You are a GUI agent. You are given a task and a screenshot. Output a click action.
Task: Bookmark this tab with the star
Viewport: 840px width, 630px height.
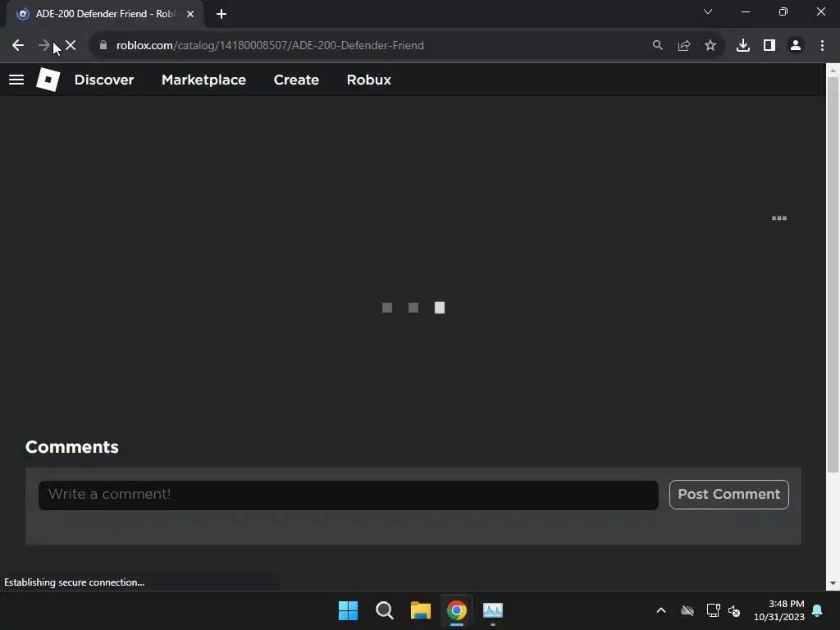pyautogui.click(x=710, y=46)
